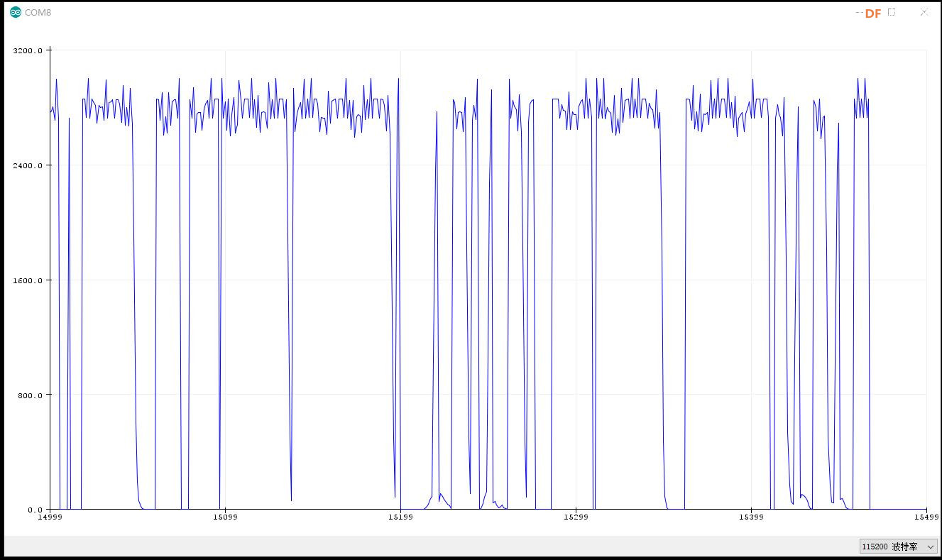Image resolution: width=942 pixels, height=560 pixels.
Task: Close the COM8 serial plotter window
Action: 924,12
